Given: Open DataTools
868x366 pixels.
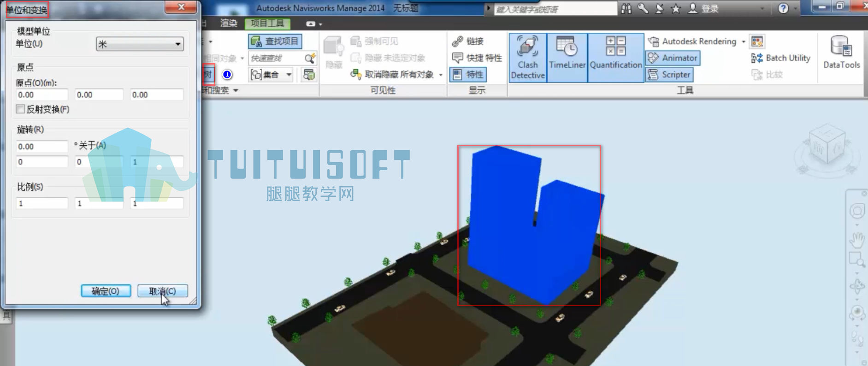Looking at the screenshot, I should 841,53.
